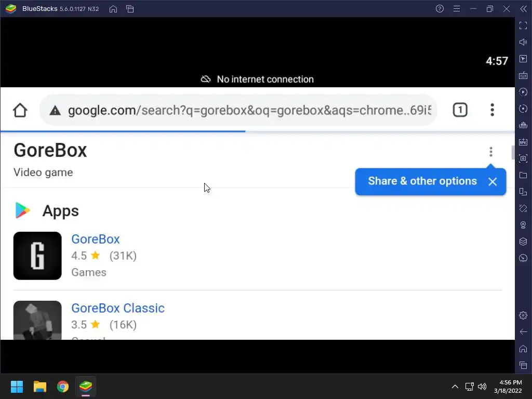Click the No internet connection notice

(x=257, y=79)
